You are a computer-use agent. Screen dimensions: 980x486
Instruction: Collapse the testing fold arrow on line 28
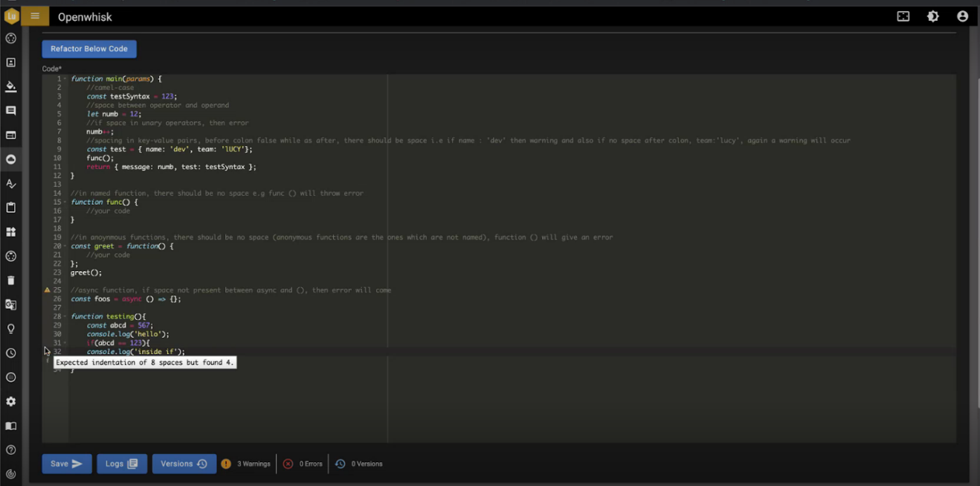65,316
